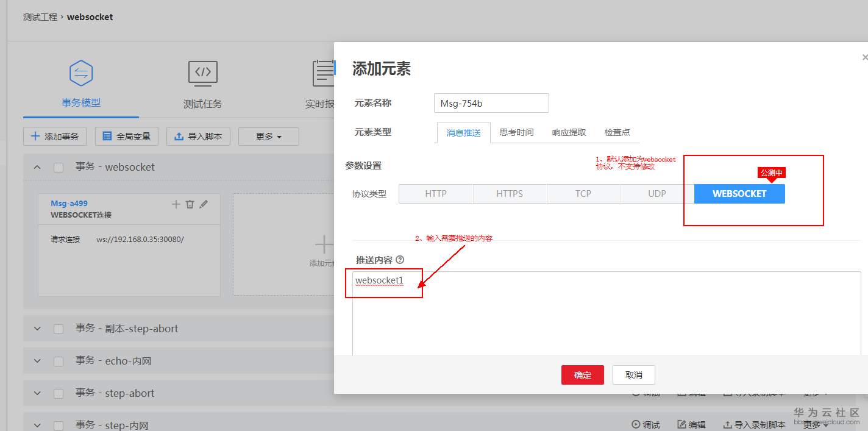The image size is (868, 431).
Task: Click the 添加事务 button
Action: point(55,137)
